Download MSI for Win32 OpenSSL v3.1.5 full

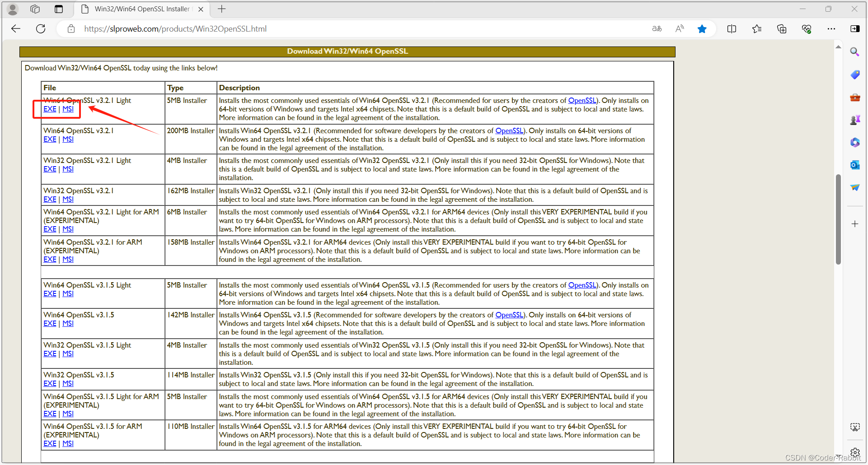pyautogui.click(x=68, y=384)
